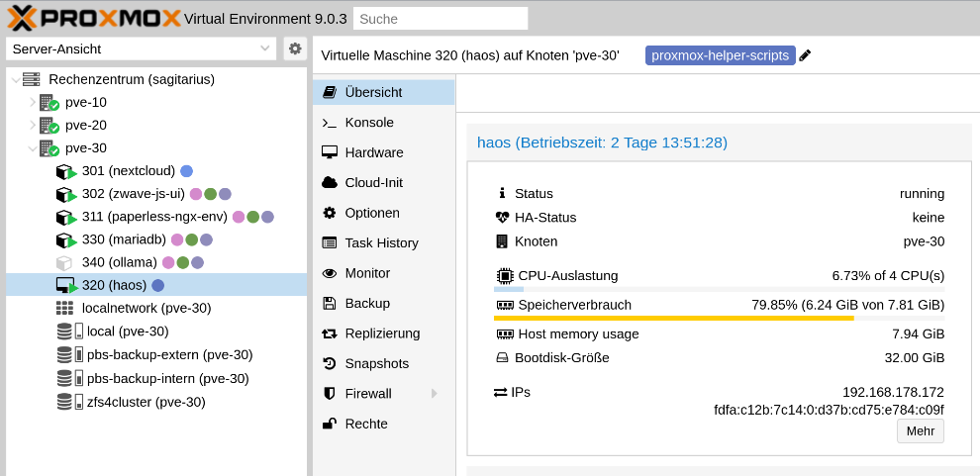Viewport: 980px width, 476px height.
Task: Switch to the Snapshots section
Action: 376,363
